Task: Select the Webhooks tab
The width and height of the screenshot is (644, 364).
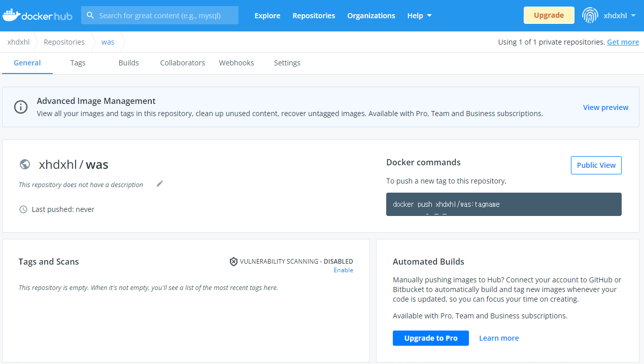Action: coord(236,63)
